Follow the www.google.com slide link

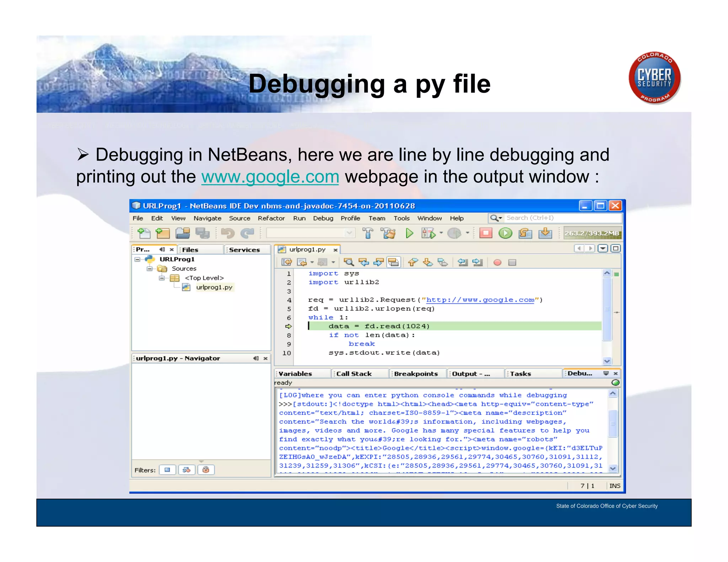(270, 177)
